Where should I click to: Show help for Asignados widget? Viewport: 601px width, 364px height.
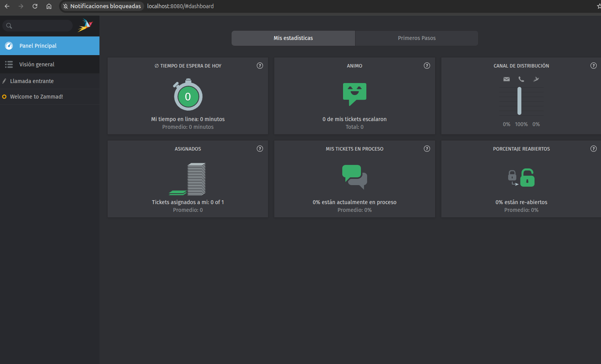(260, 149)
